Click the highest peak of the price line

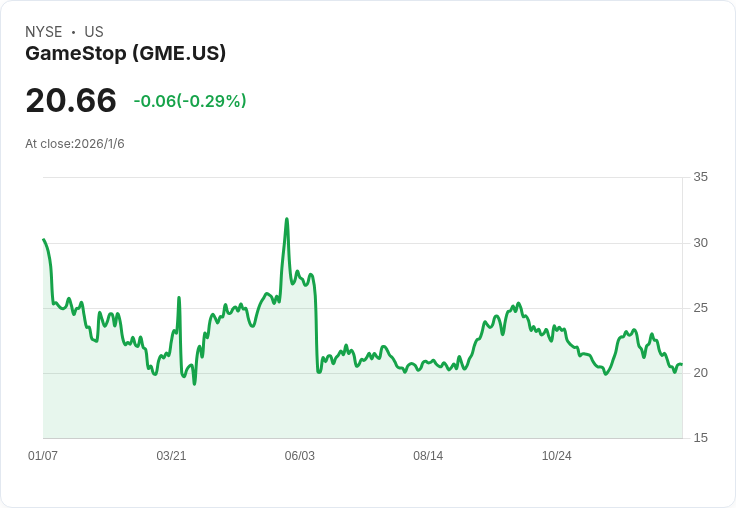(x=287, y=219)
